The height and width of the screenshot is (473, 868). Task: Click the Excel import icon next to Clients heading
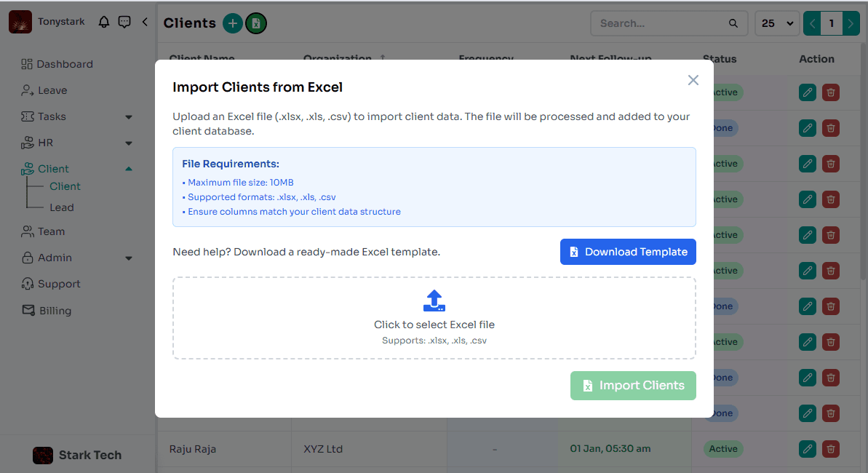click(x=255, y=23)
